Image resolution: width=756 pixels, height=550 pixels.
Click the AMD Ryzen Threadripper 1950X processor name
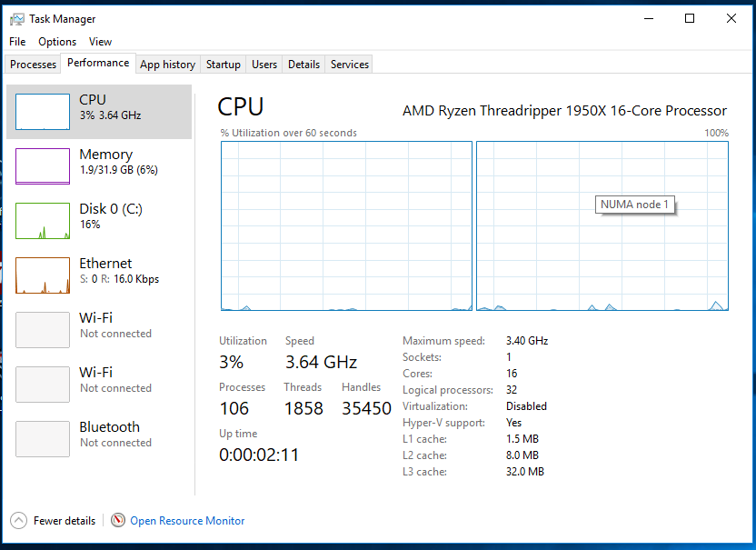click(564, 111)
